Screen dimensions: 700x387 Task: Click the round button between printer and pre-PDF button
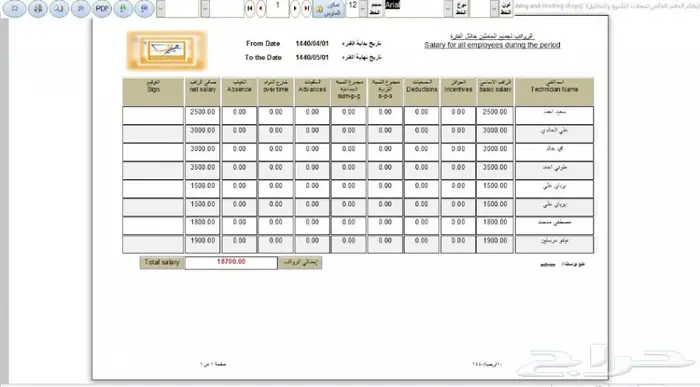[x=59, y=8]
